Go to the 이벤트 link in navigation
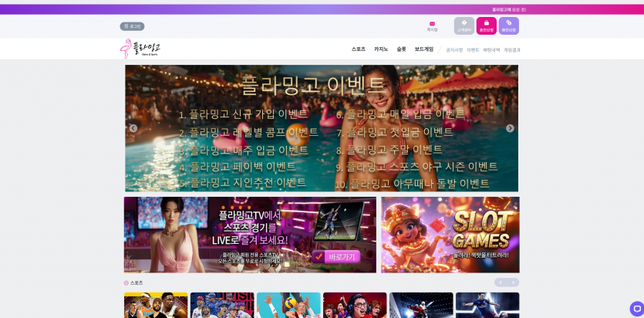Viewport: 644px width, 318px height. [473, 49]
